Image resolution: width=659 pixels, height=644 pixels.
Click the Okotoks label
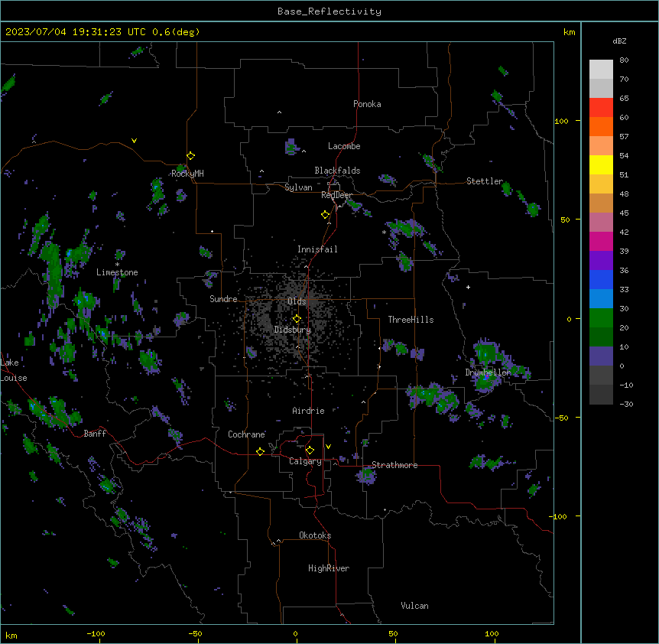pos(315,535)
